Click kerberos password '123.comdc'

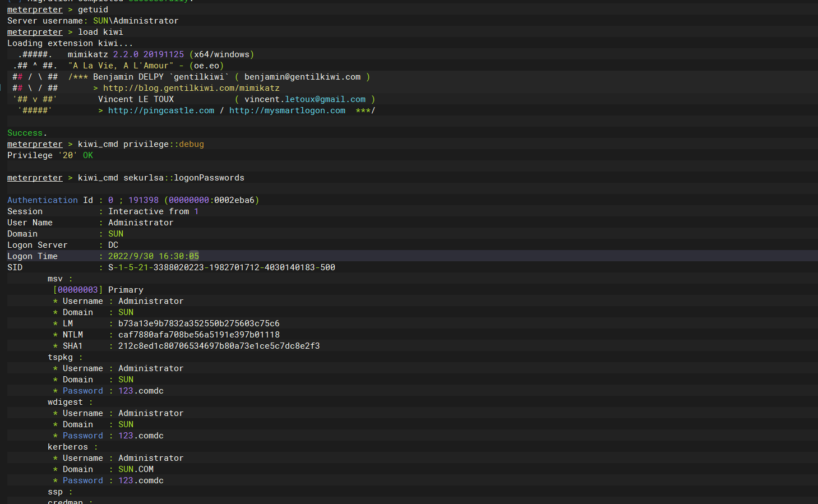point(141,480)
